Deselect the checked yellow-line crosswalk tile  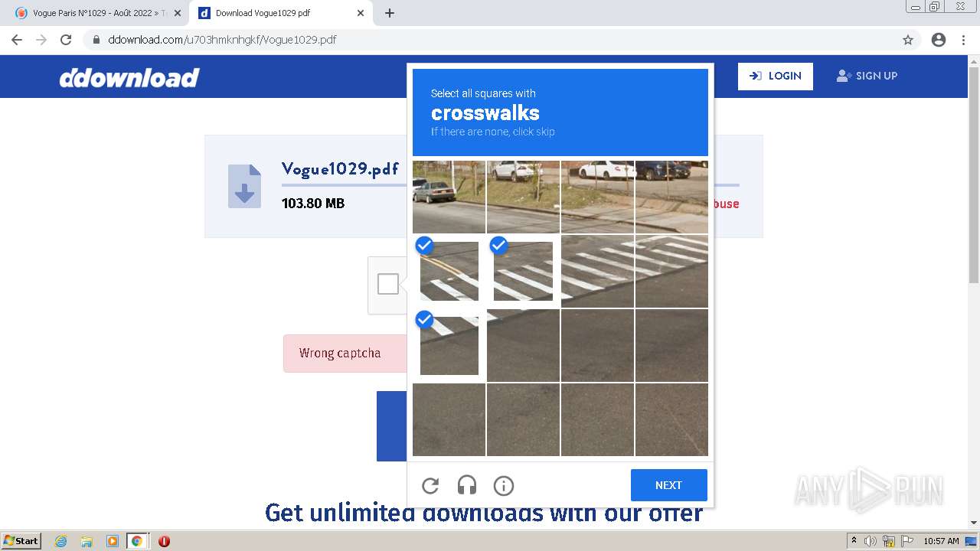[x=449, y=272]
